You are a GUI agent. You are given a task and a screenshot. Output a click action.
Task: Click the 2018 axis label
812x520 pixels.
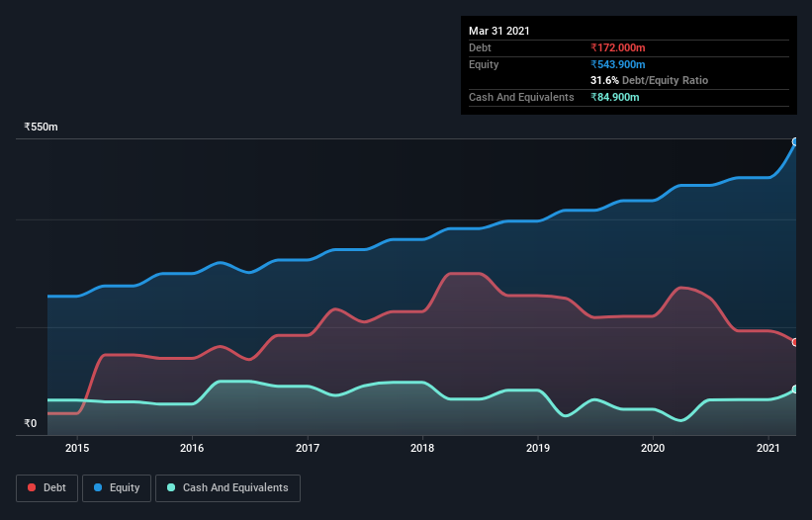(422, 448)
